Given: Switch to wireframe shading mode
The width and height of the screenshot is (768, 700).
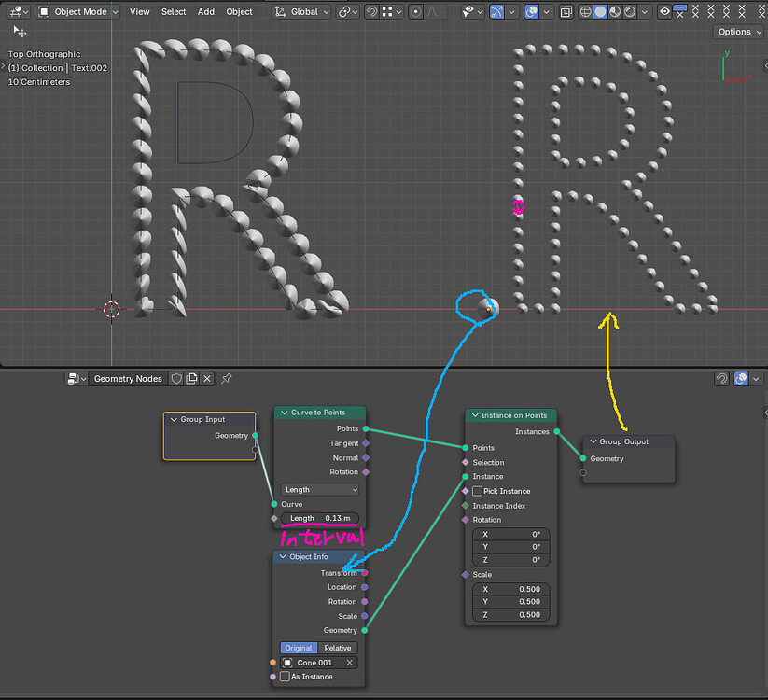Looking at the screenshot, I should [x=585, y=12].
